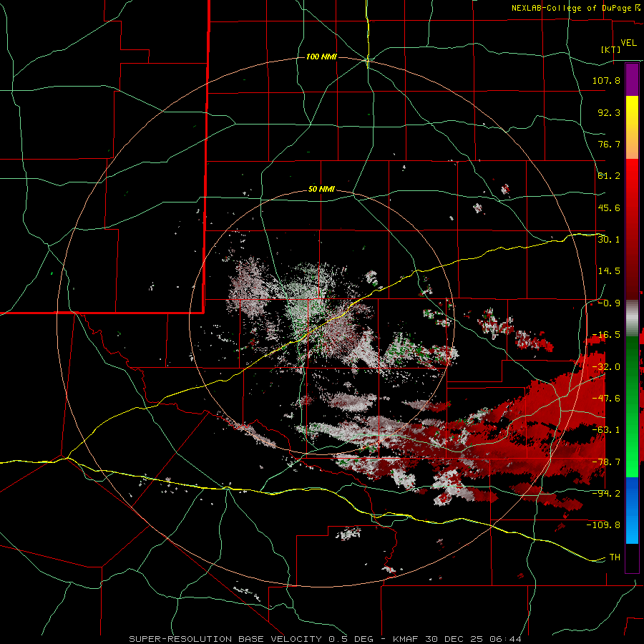Click the gray near-zero segment of color bar
644x644 pixels.
632,318
